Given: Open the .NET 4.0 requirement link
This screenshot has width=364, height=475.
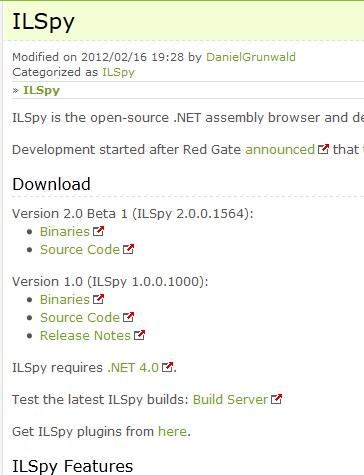Looking at the screenshot, I should tap(133, 368).
